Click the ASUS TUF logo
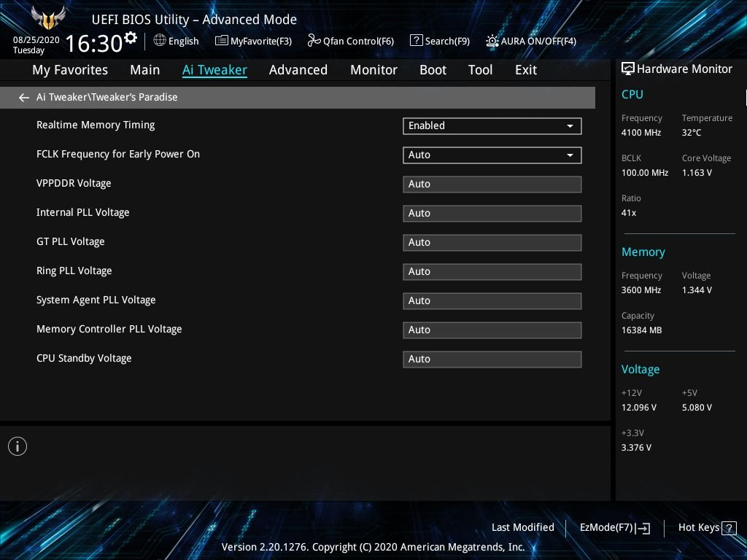Image resolution: width=747 pixels, height=560 pixels. tap(48, 18)
